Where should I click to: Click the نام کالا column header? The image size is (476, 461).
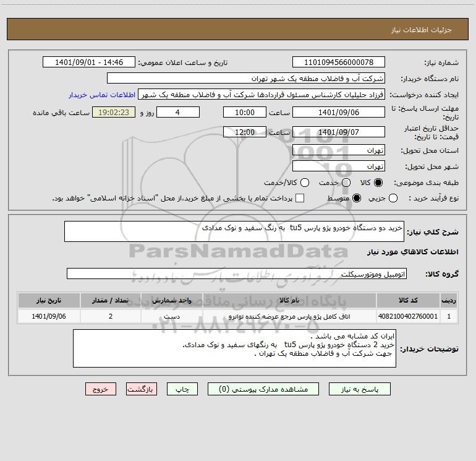pos(289,300)
